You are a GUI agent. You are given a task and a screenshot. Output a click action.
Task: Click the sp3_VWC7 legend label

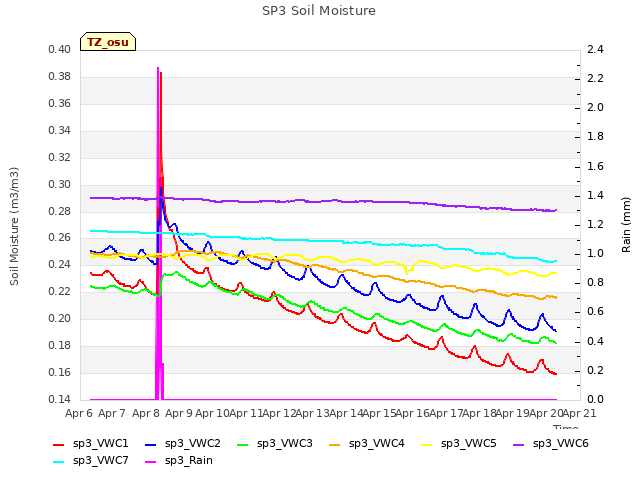tap(100, 461)
